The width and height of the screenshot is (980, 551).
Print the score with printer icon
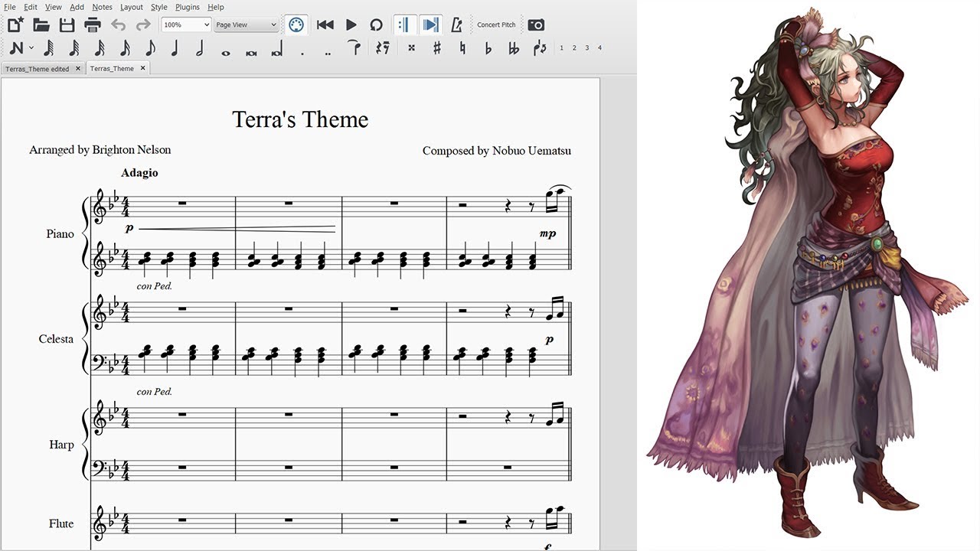point(93,24)
